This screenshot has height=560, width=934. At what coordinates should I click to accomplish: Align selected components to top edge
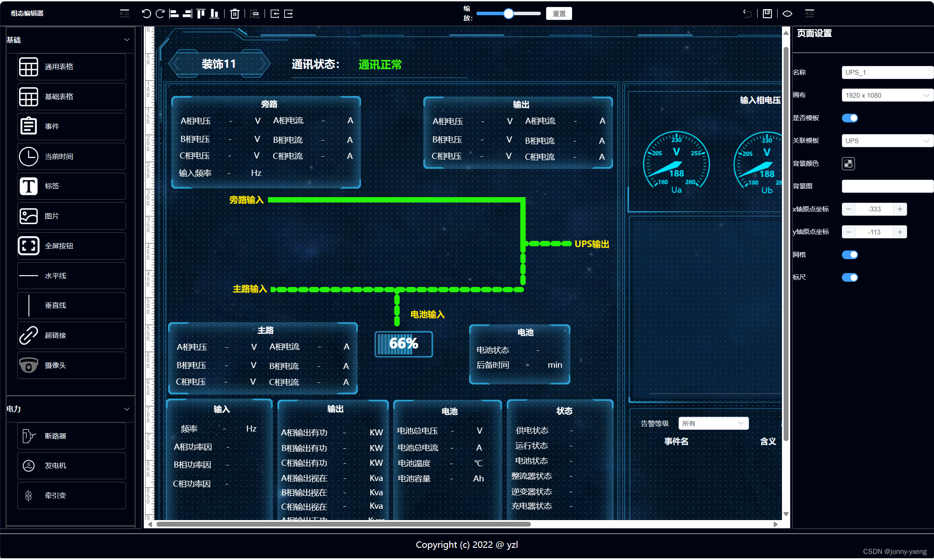201,14
